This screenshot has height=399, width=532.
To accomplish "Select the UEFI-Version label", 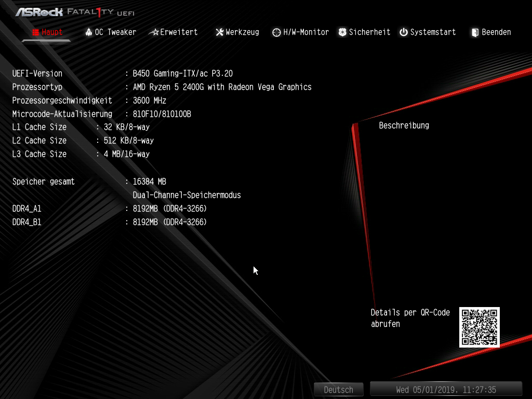I will click(x=37, y=74).
